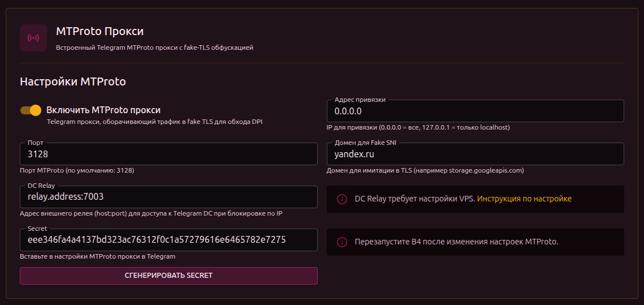Click the bind IP hint under Адрес привязки
Viewport: 644px width, 305px height.
(x=418, y=128)
